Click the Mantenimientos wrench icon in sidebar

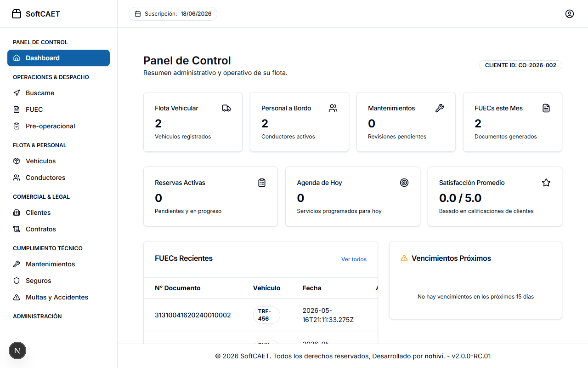17,264
